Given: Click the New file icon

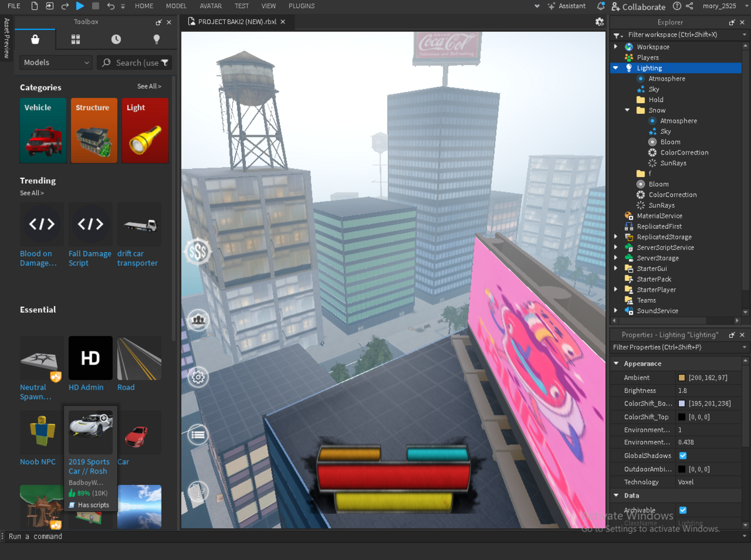Looking at the screenshot, I should click(x=34, y=6).
